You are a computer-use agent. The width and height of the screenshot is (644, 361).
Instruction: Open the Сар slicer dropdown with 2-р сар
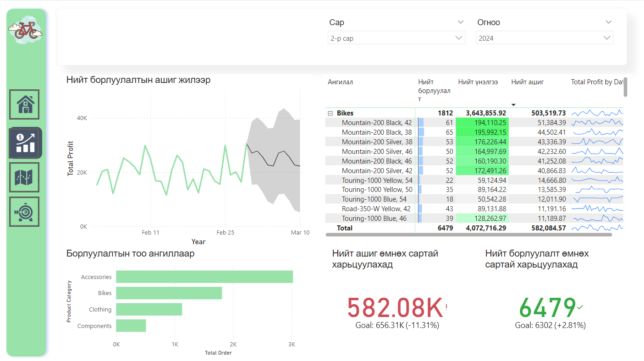(x=396, y=38)
